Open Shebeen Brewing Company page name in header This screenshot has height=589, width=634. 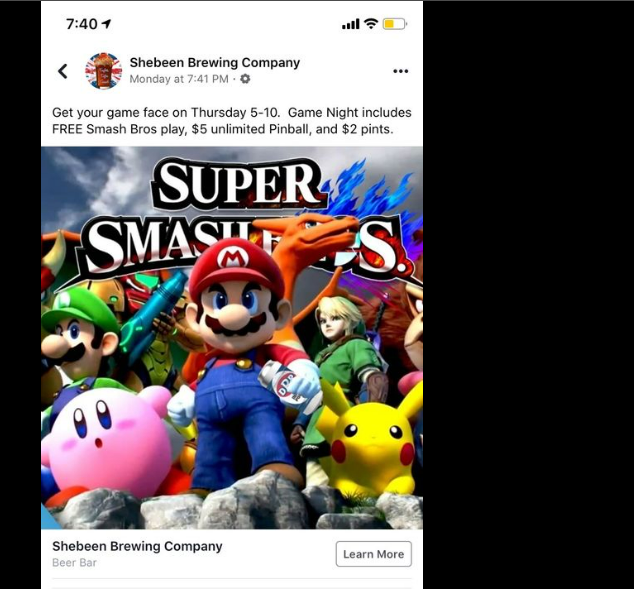215,63
